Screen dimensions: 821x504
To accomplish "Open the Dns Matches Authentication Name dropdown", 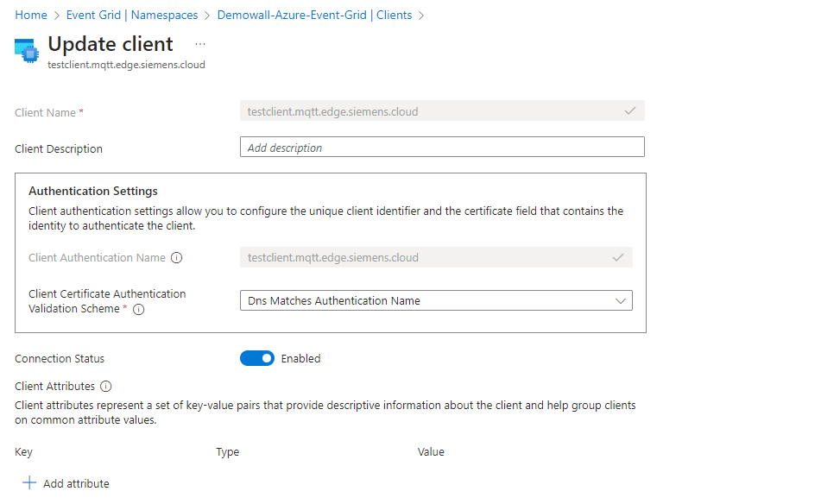I will point(436,300).
